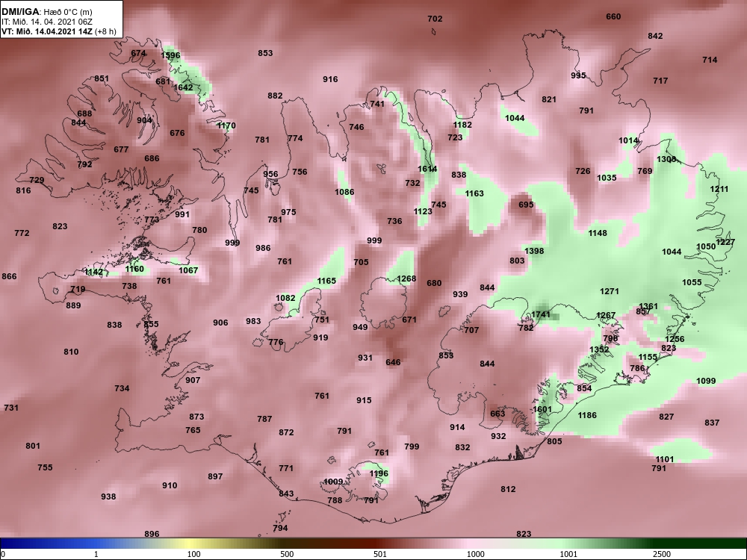Select the map value 1163
Image resolution: width=747 pixels, height=560 pixels.
pyautogui.click(x=474, y=193)
